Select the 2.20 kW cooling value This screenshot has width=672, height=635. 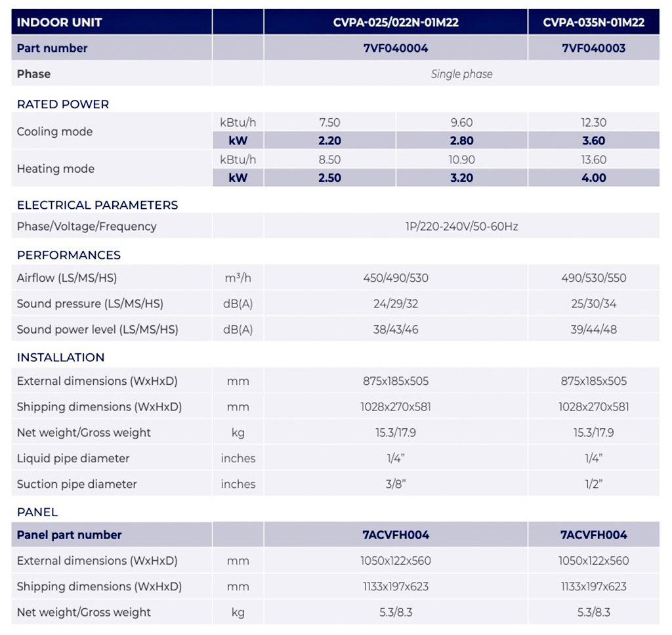(x=329, y=141)
